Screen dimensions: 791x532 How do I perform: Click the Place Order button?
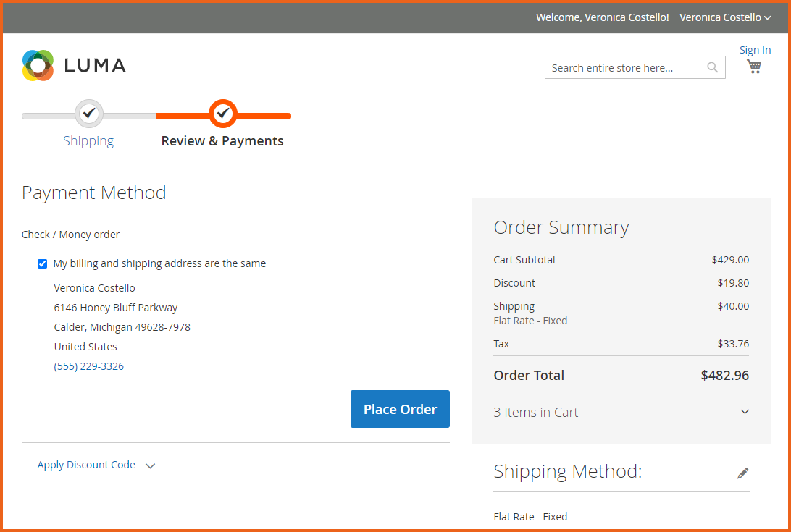(400, 409)
